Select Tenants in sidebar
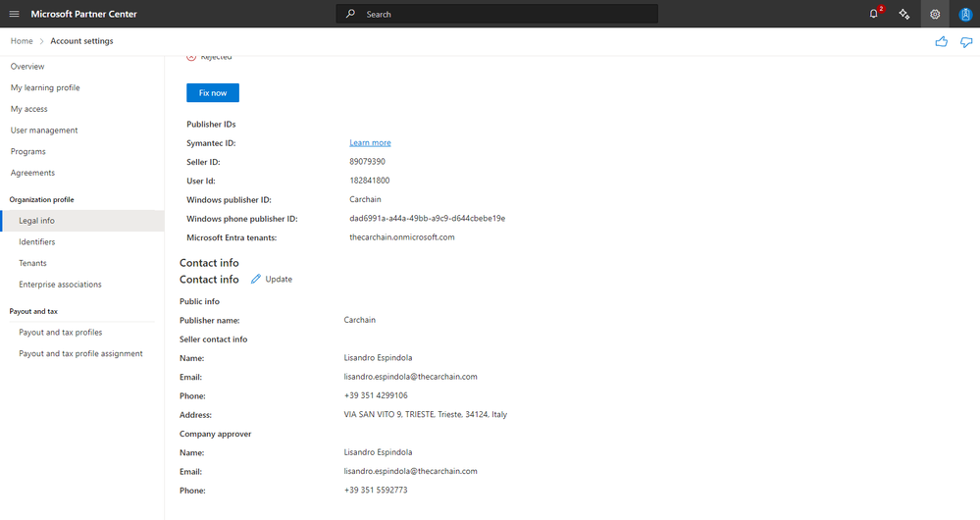Image resolution: width=980 pixels, height=520 pixels. pyautogui.click(x=32, y=263)
